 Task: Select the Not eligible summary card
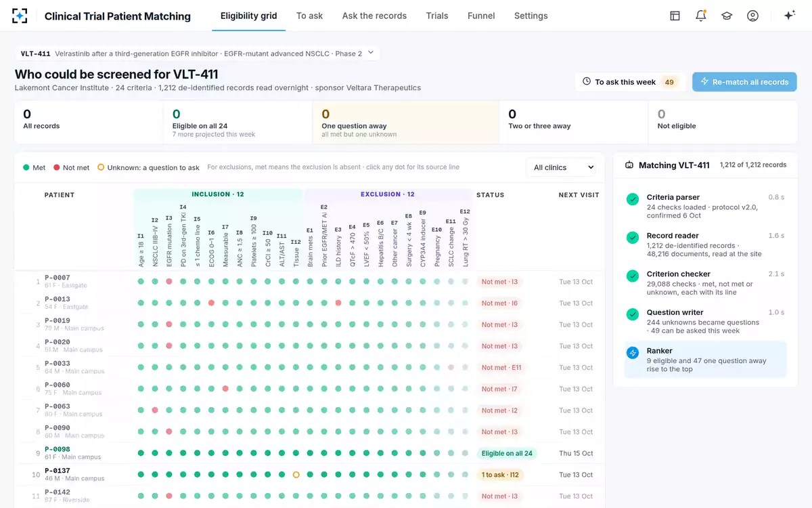723,123
